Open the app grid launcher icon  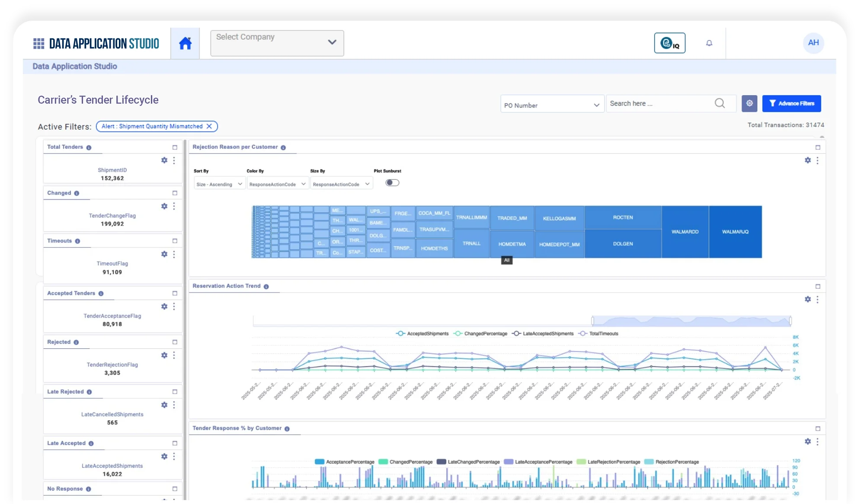pos(39,43)
